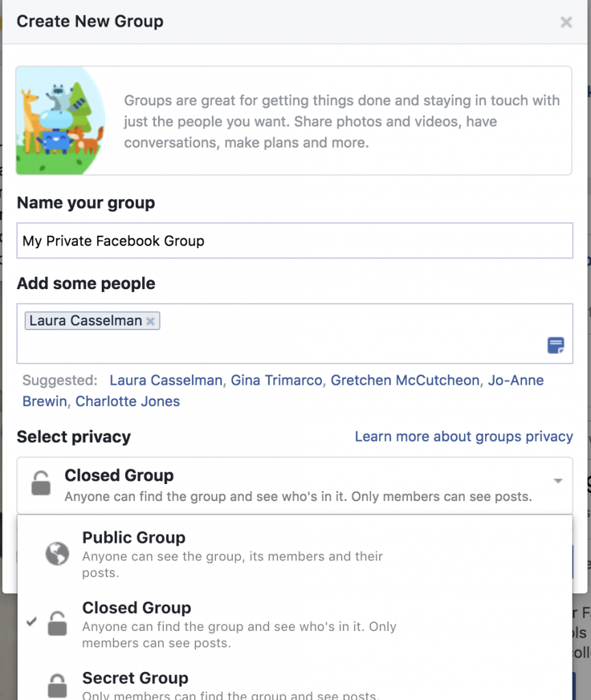Open Learn more about groups privacy
The width and height of the screenshot is (591, 700).
click(x=463, y=436)
